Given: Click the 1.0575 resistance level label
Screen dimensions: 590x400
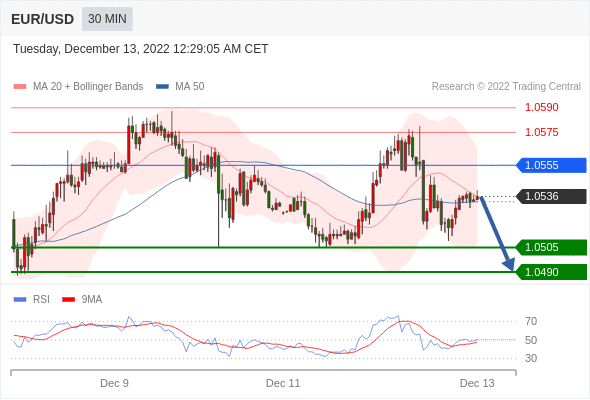Looking at the screenshot, I should (541, 132).
